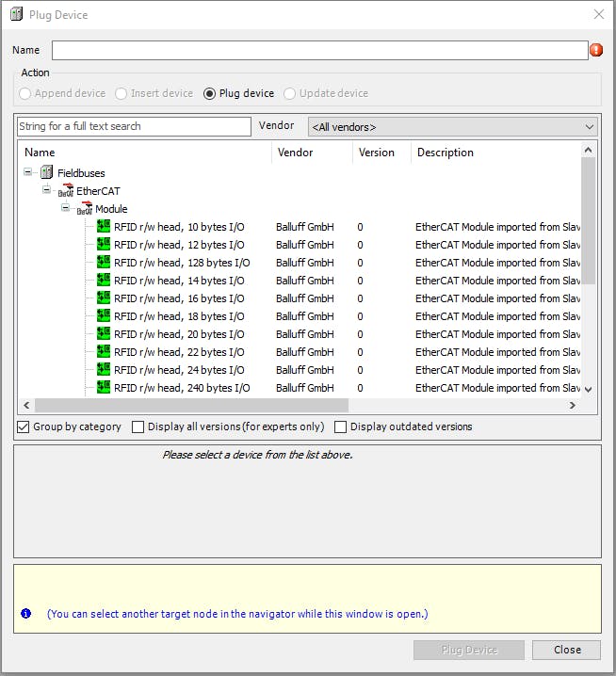Image resolution: width=616 pixels, height=676 pixels.
Task: Click green module icon for 12 bytes I/O
Action: pyautogui.click(x=104, y=245)
